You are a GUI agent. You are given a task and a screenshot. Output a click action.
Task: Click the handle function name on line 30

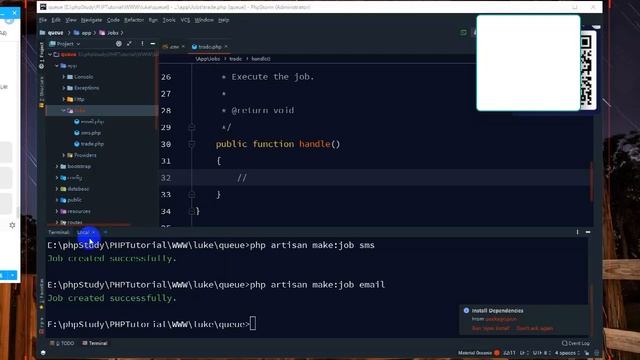coord(315,144)
